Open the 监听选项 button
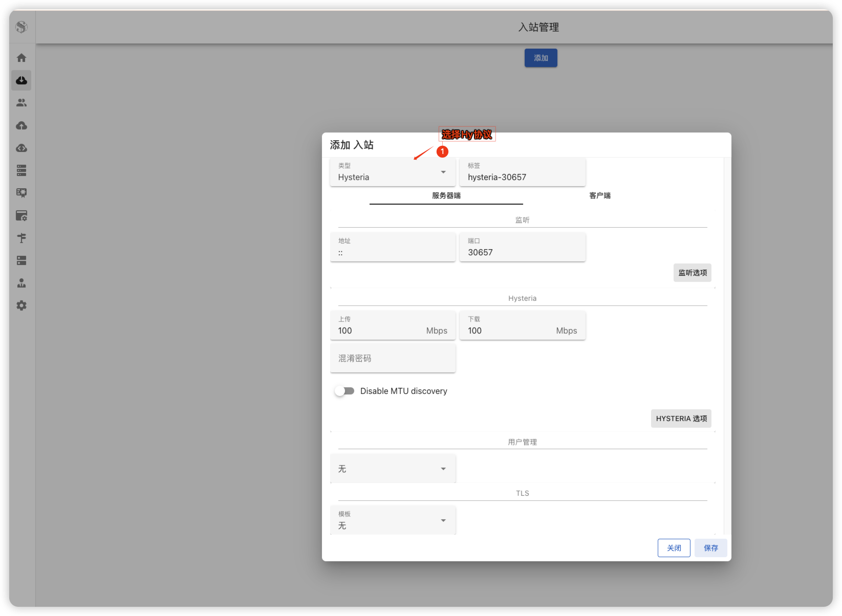The width and height of the screenshot is (842, 616). click(x=692, y=273)
